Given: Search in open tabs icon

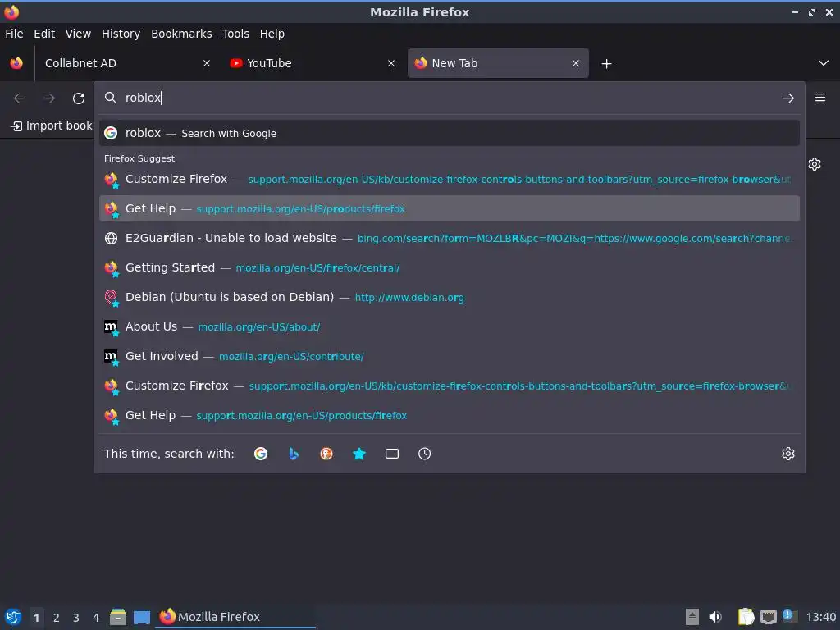Looking at the screenshot, I should [x=392, y=454].
